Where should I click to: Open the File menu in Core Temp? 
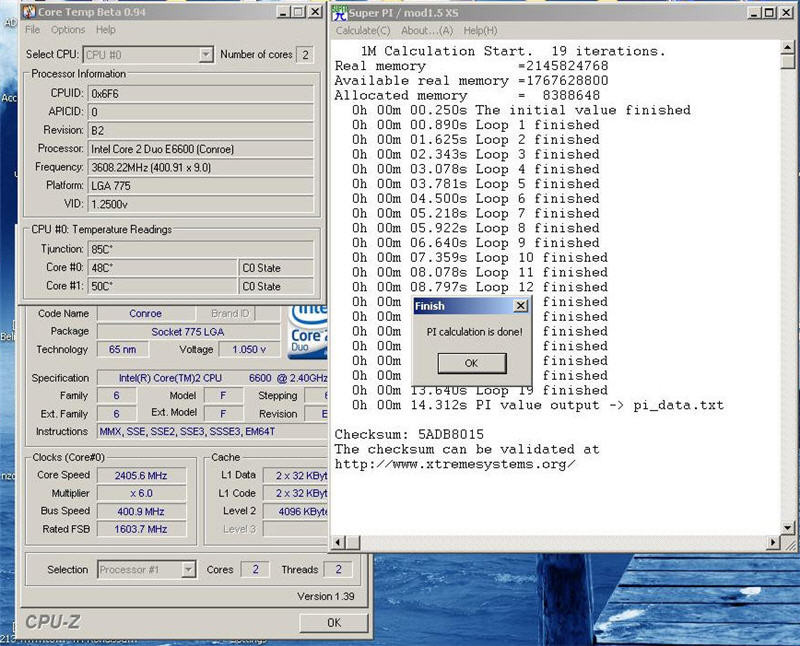click(x=33, y=30)
